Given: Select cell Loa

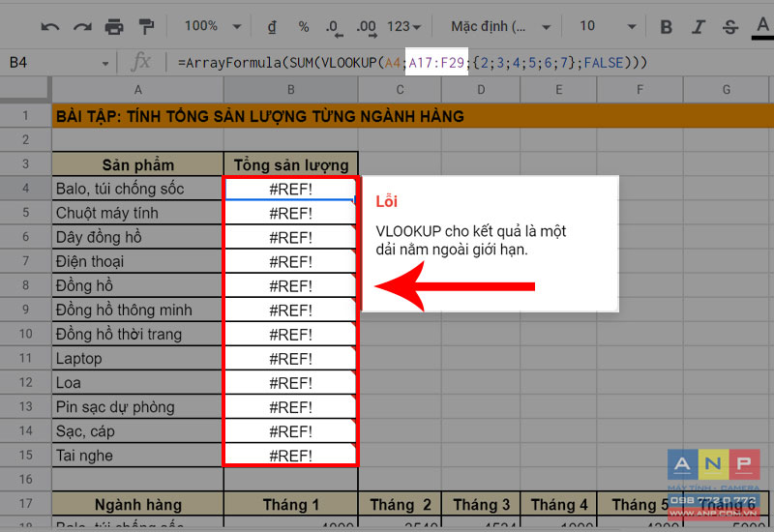Looking at the screenshot, I should click(137, 382).
